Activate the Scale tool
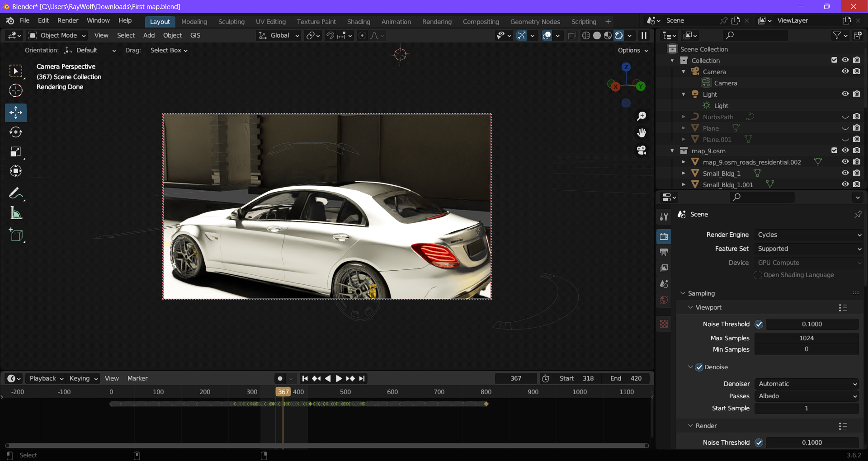This screenshot has height=461, width=868. pyautogui.click(x=16, y=152)
